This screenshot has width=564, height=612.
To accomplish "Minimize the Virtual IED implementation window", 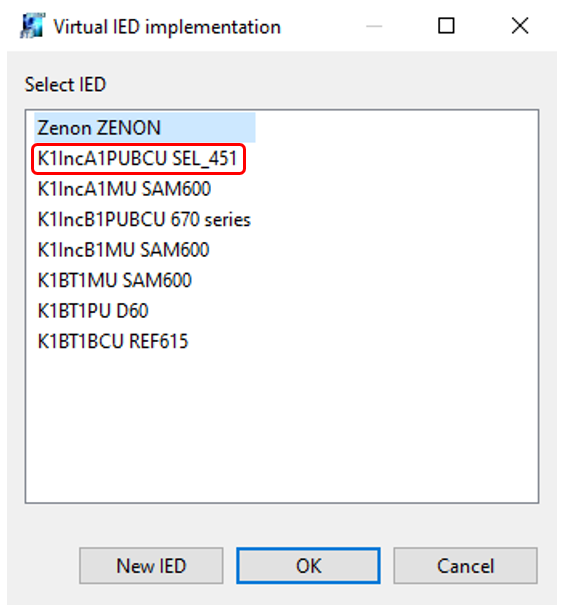I will pos(374,26).
